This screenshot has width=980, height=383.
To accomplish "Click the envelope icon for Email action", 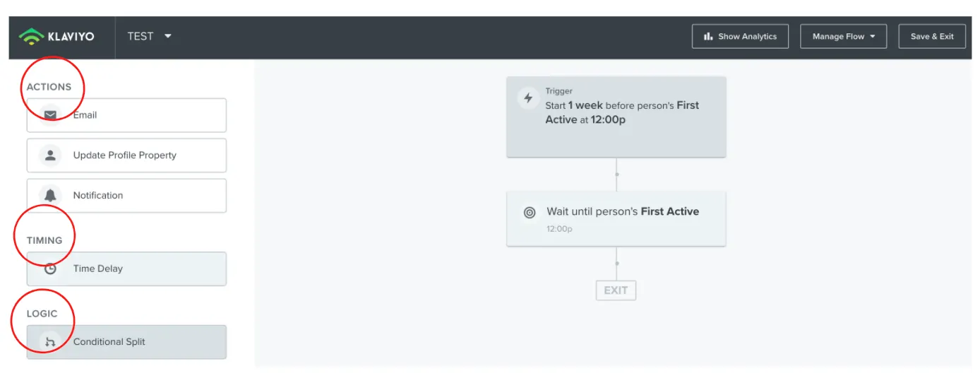I will point(50,114).
